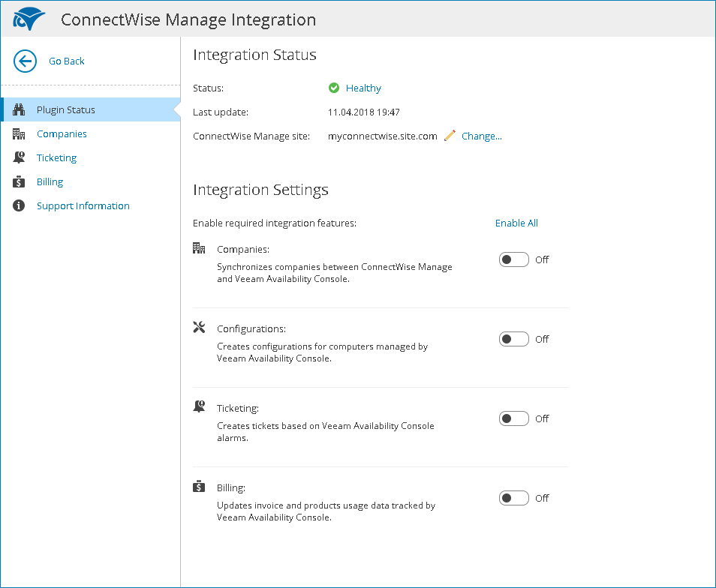Screen dimensions: 716x588
Task: Click the building icon beside Companies in sidebar
Action: pos(20,133)
